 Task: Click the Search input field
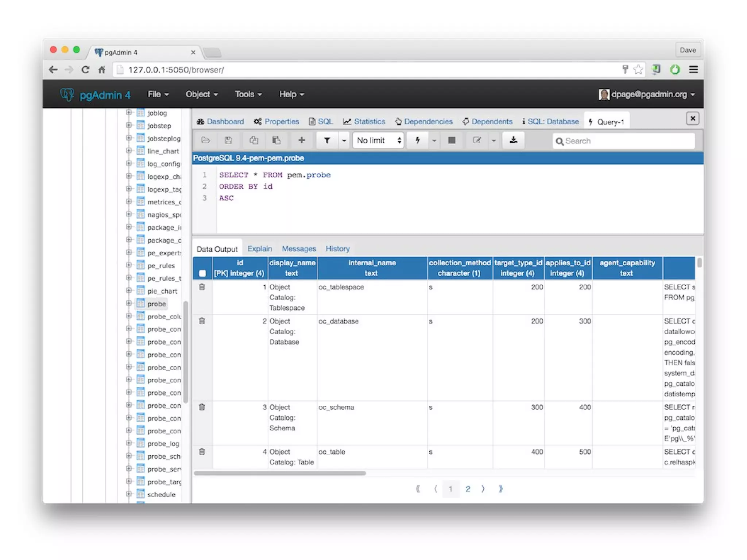point(627,141)
